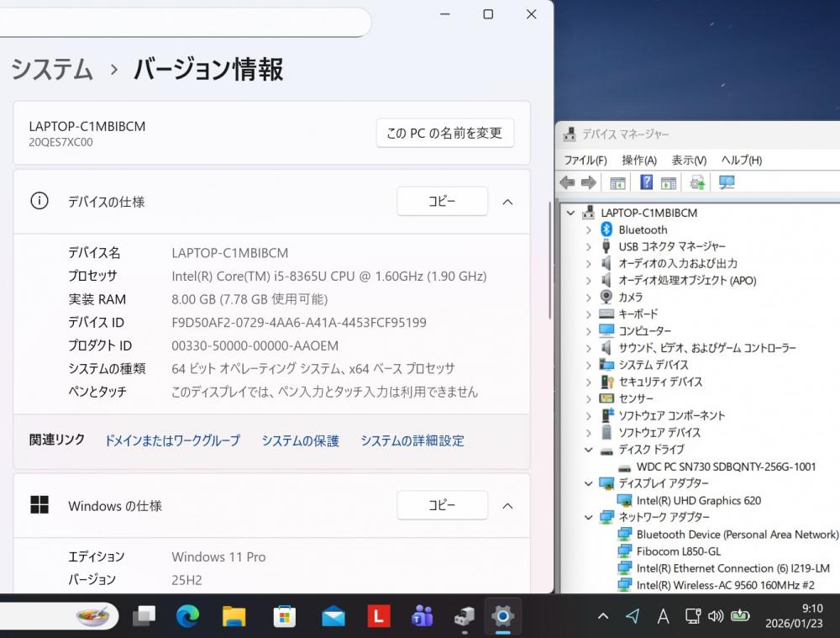Open Microsoft Store from the taskbar
Screen dimensions: 840x638
click(x=285, y=616)
